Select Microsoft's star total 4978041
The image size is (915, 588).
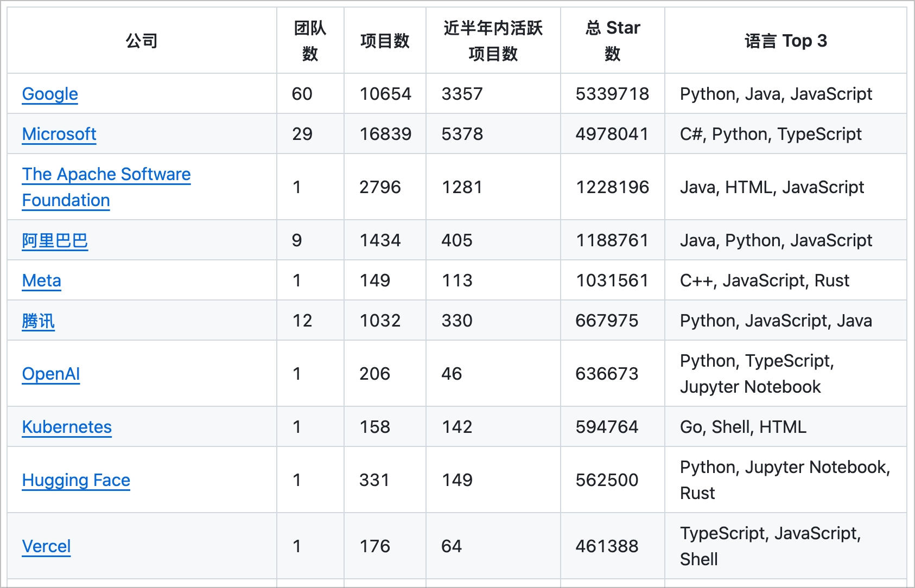point(613,134)
